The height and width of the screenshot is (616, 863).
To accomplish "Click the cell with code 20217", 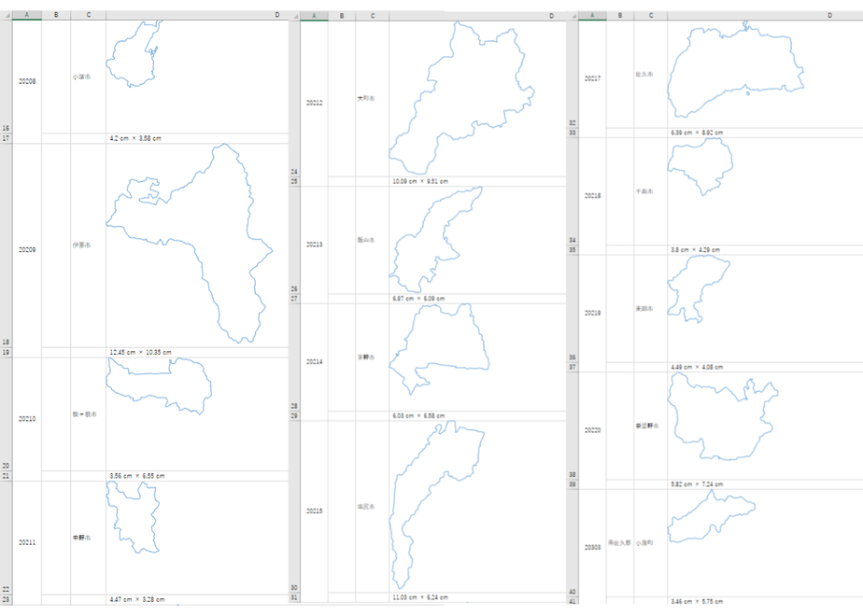I will [592, 78].
